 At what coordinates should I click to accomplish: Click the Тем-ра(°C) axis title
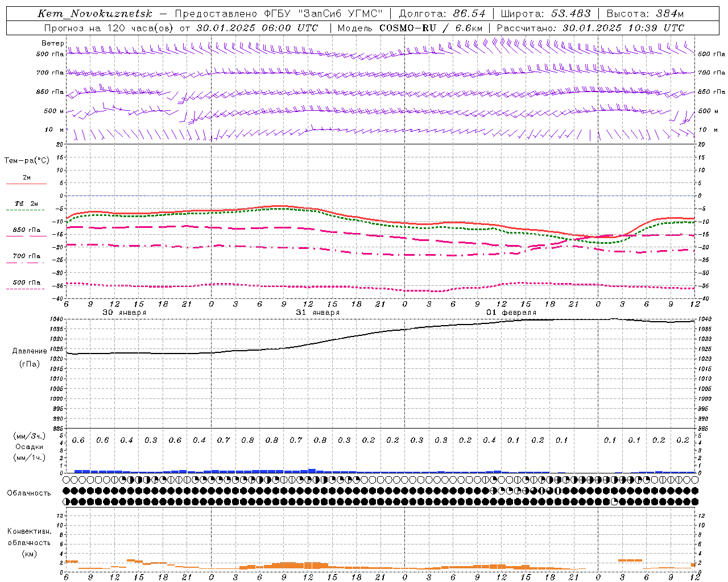point(27,161)
